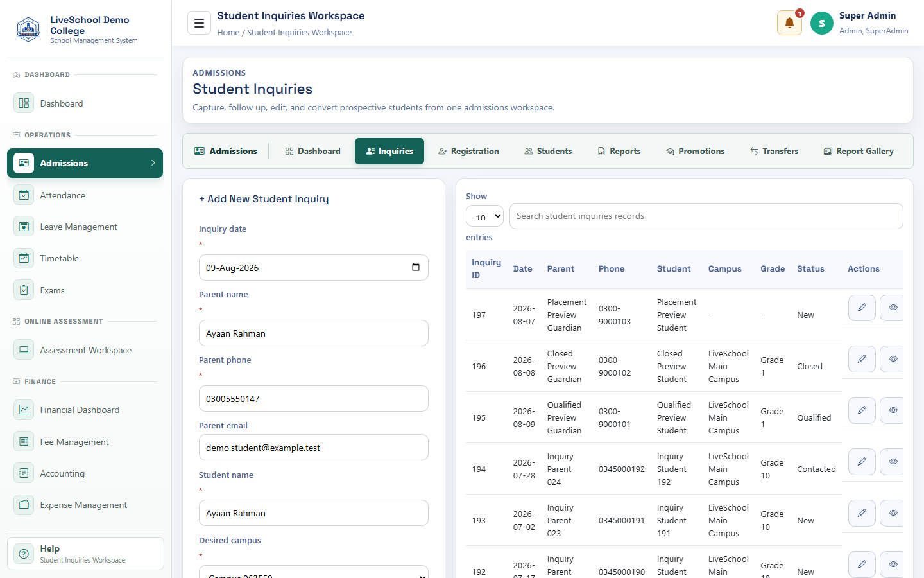Click the Timetable sidebar icon
Viewport: 924px width, 578px height.
(x=24, y=258)
